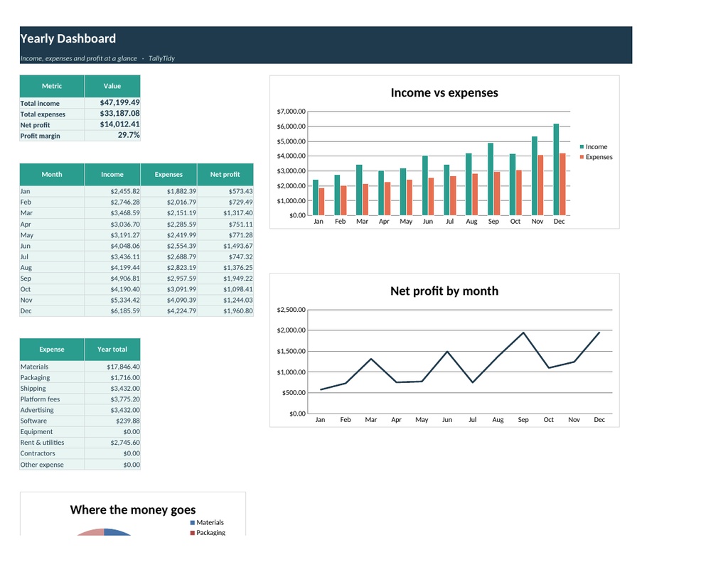Select the Income column header in monthly table
The image size is (728, 562).
(112, 175)
